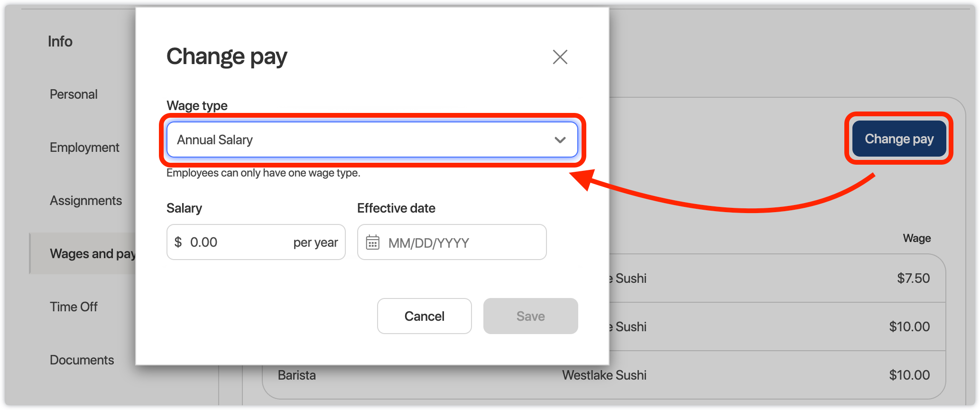The width and height of the screenshot is (980, 410).
Task: Expand the Wage type dropdown chevron
Action: point(560,140)
